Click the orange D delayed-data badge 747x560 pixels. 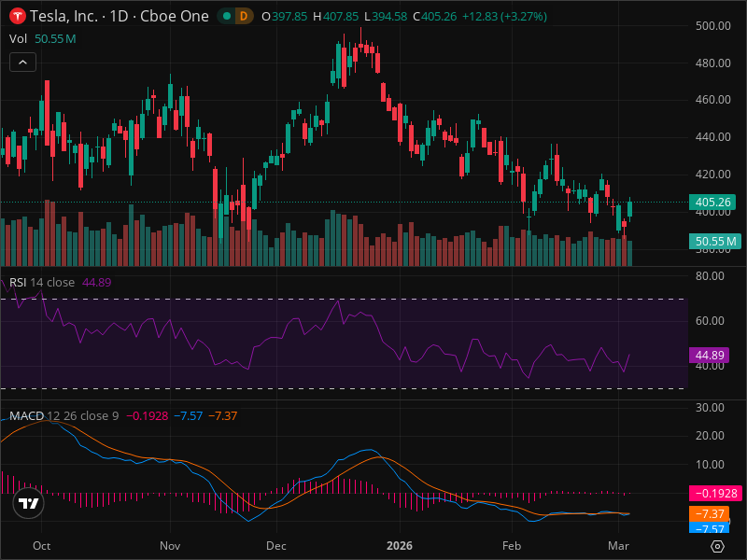[x=244, y=16]
